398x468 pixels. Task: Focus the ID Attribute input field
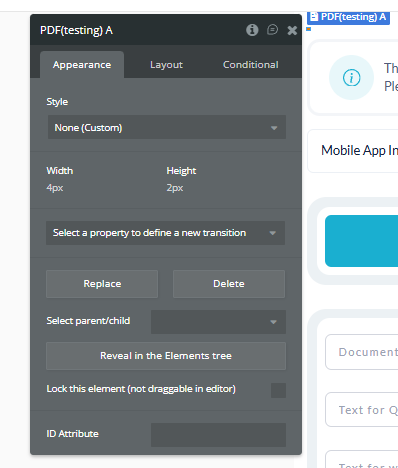point(218,435)
